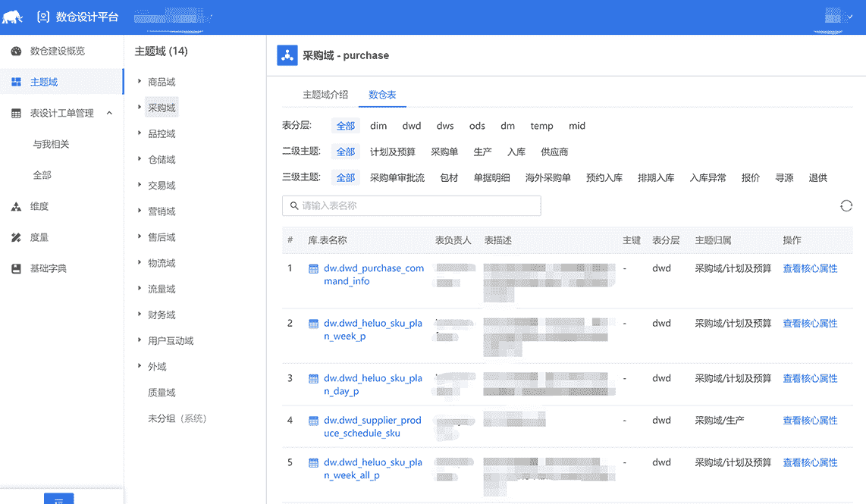Image resolution: width=866 pixels, height=504 pixels.
Task: Open 与我相关 work orders menu item
Action: click(x=51, y=144)
